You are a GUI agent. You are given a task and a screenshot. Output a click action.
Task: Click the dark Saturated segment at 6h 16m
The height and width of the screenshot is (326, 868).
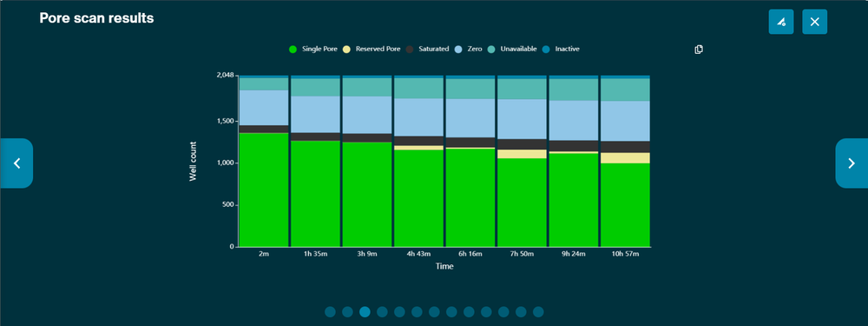470,143
